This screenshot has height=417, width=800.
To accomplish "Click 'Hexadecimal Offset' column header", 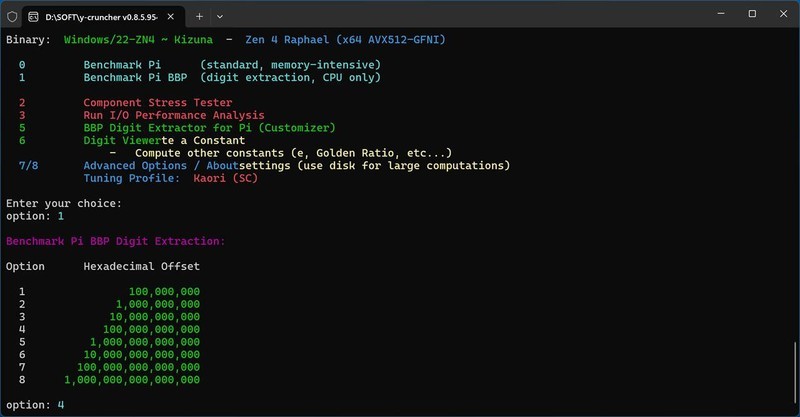I will pyautogui.click(x=142, y=266).
